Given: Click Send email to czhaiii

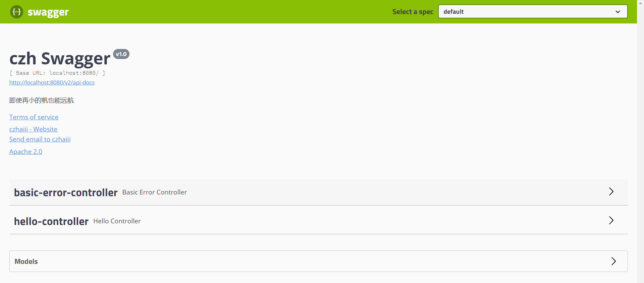Looking at the screenshot, I should pos(40,139).
